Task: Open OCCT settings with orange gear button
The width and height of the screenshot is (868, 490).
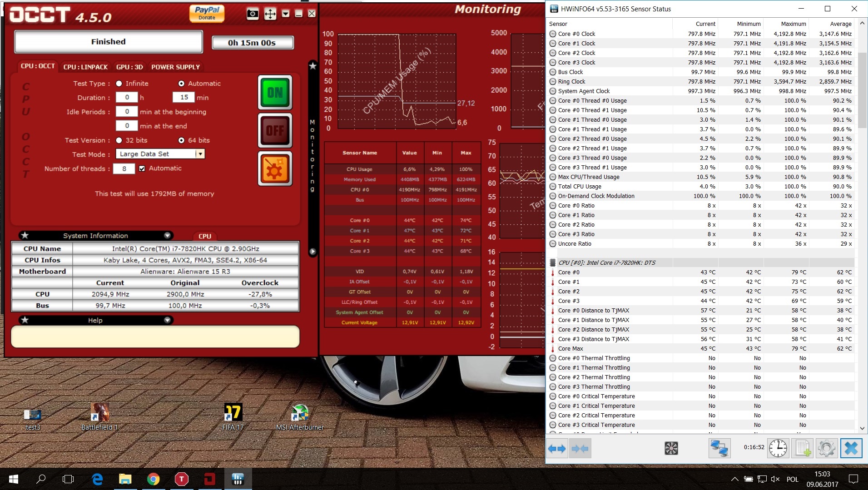Action: point(275,169)
